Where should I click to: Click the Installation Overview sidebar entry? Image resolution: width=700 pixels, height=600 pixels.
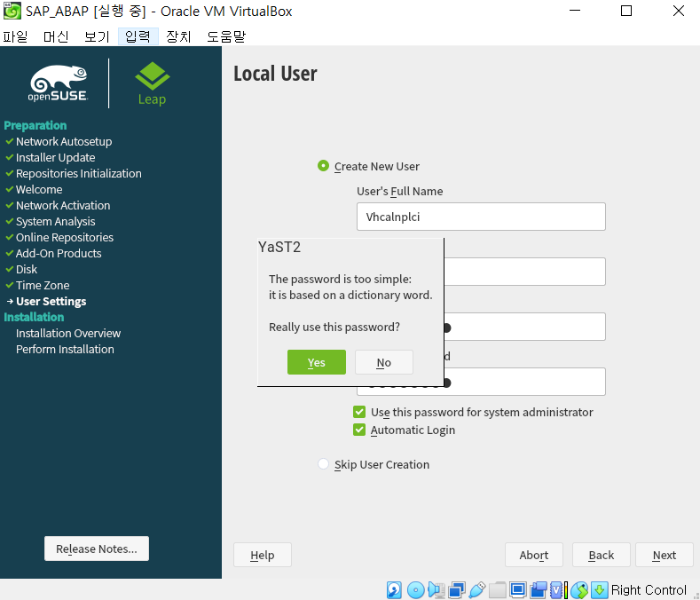68,333
